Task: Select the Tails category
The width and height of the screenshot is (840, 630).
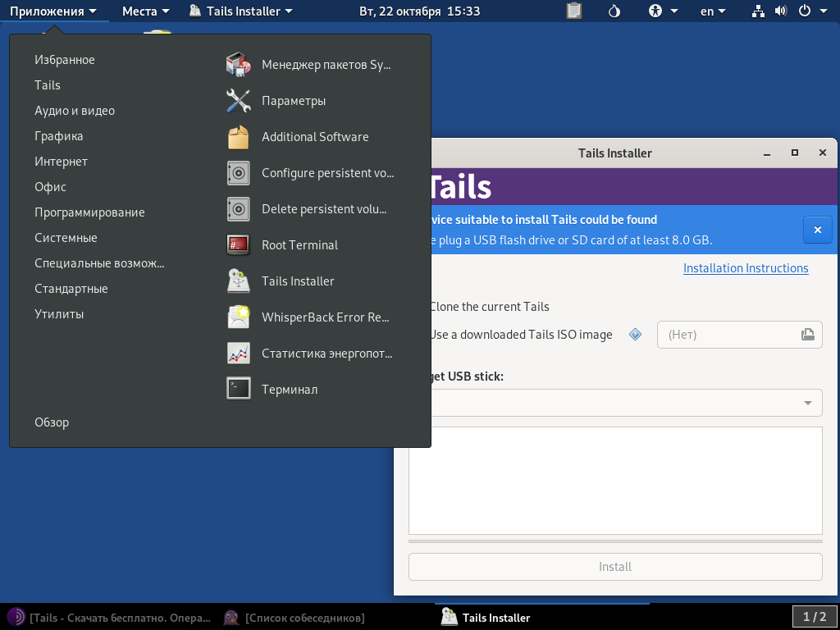Action: pyautogui.click(x=48, y=85)
